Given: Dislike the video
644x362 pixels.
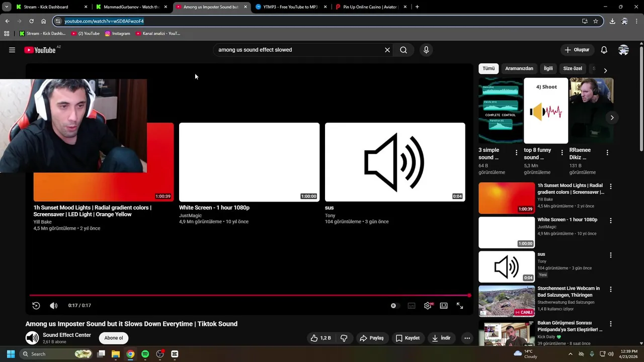Looking at the screenshot, I should pos(344,338).
